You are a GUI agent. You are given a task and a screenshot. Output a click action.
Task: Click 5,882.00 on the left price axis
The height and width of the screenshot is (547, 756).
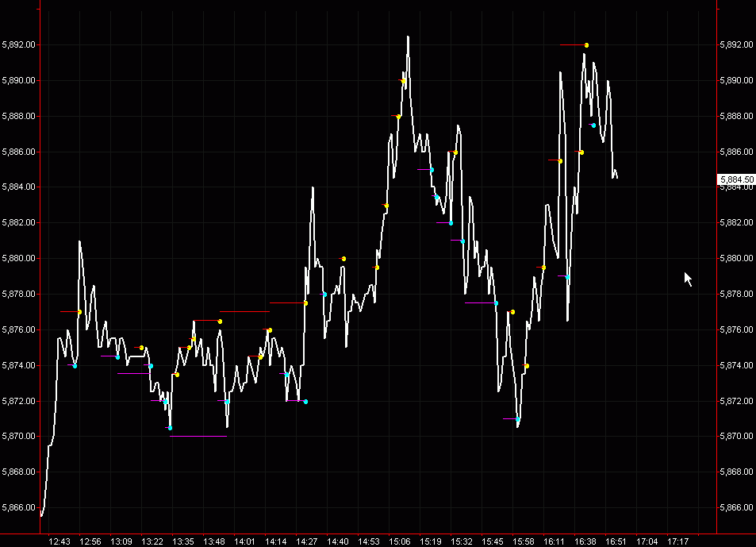tap(18, 223)
